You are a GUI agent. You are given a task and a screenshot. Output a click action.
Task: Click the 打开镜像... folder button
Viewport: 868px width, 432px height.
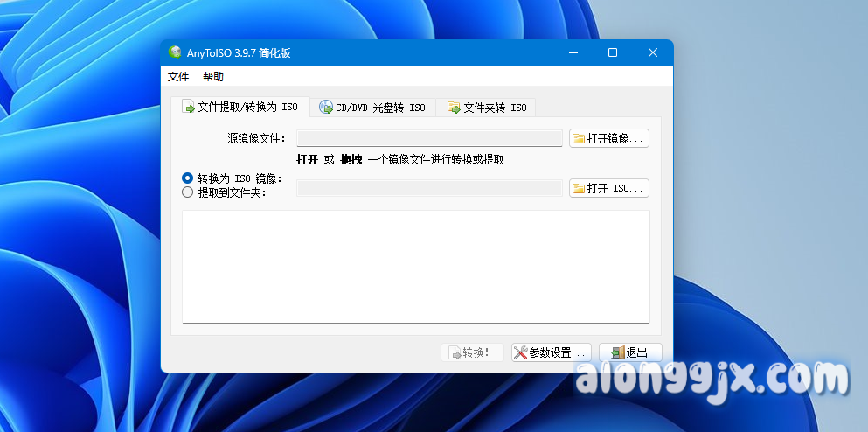609,138
